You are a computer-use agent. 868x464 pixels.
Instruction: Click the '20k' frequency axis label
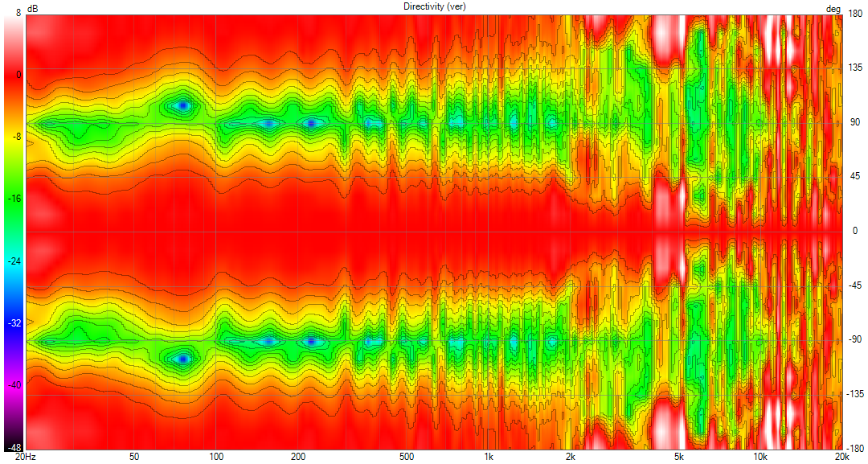(x=842, y=457)
